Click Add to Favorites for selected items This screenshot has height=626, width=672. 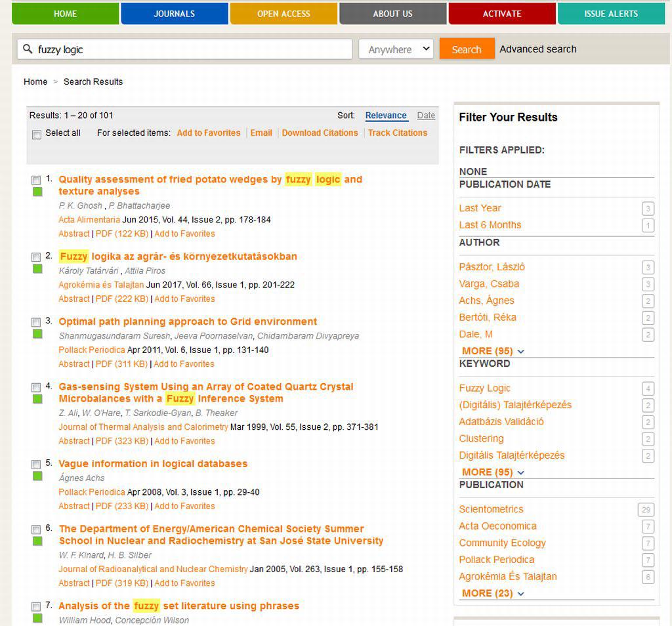(x=209, y=133)
